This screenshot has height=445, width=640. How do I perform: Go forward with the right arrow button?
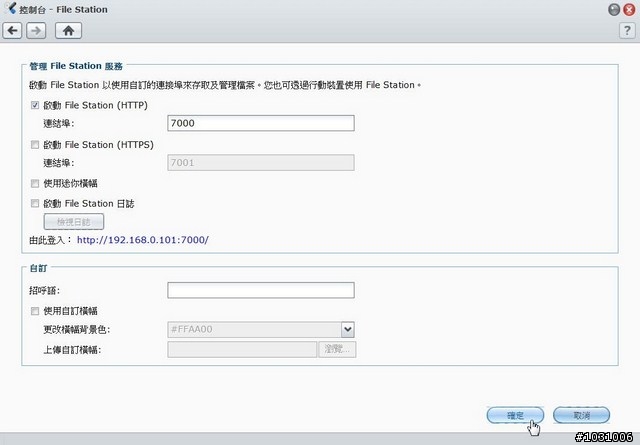[36, 31]
